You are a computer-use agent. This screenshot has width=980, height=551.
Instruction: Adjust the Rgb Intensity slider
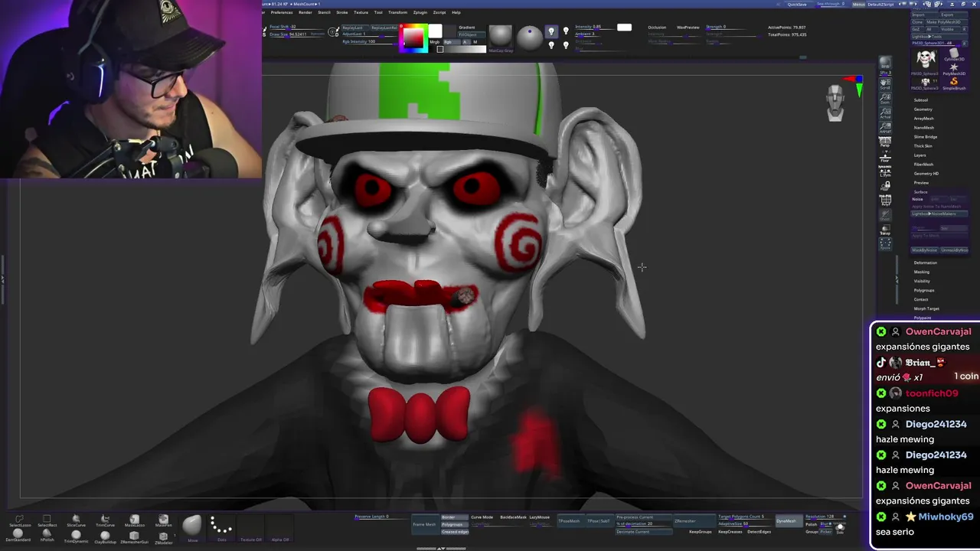(370, 41)
